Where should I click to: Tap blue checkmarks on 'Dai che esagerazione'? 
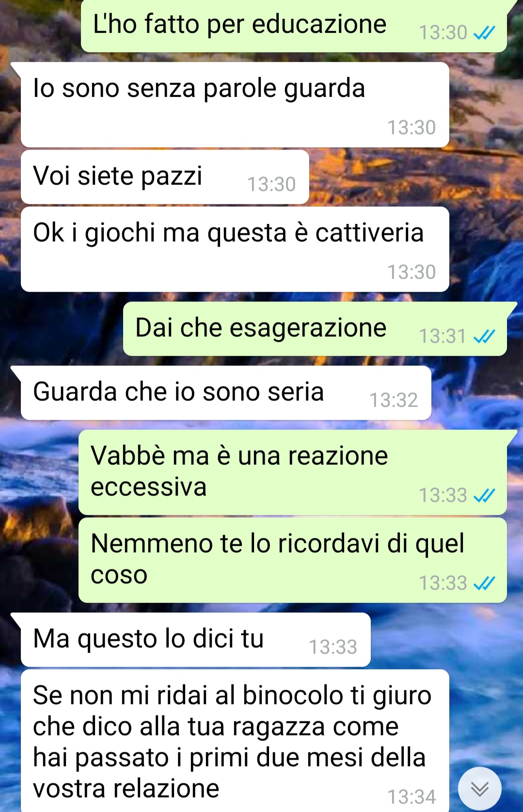(x=484, y=336)
